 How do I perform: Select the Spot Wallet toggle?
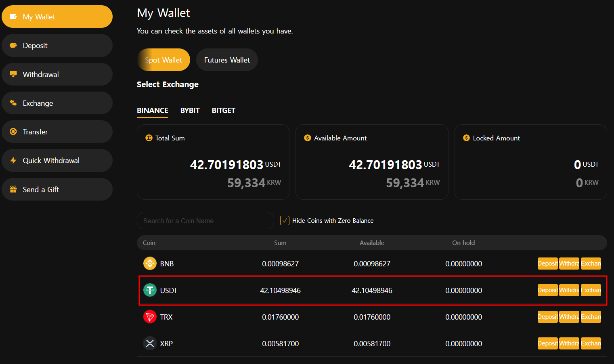pos(163,60)
